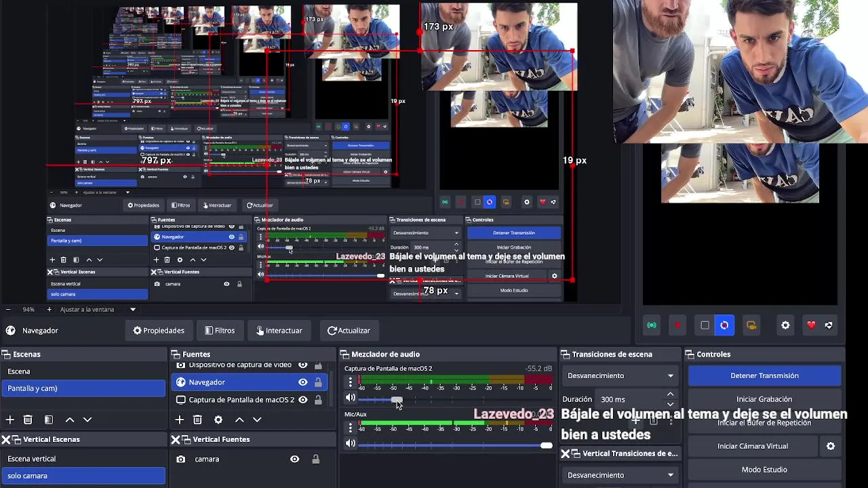Screen dimensions: 868x488
Task: Add a new scene in Escenas
Action: tap(9, 420)
